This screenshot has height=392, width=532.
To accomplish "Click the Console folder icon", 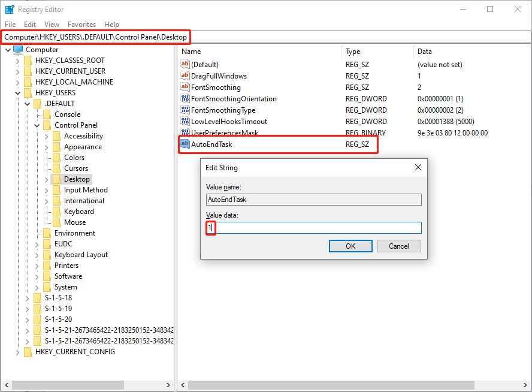I will point(47,114).
